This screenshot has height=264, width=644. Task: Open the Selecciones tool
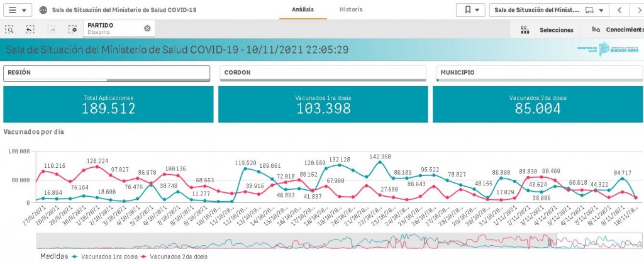[547, 30]
